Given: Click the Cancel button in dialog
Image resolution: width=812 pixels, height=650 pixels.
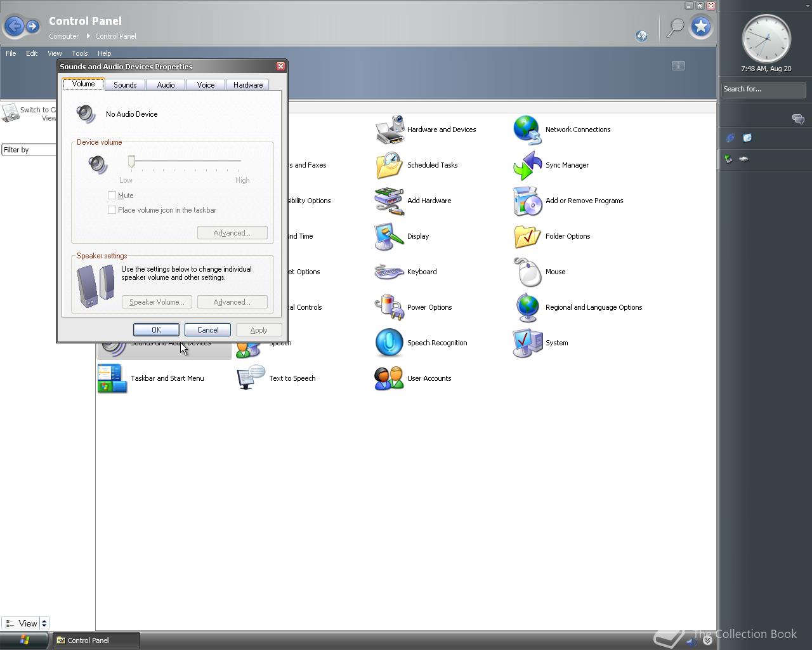Looking at the screenshot, I should pos(207,330).
